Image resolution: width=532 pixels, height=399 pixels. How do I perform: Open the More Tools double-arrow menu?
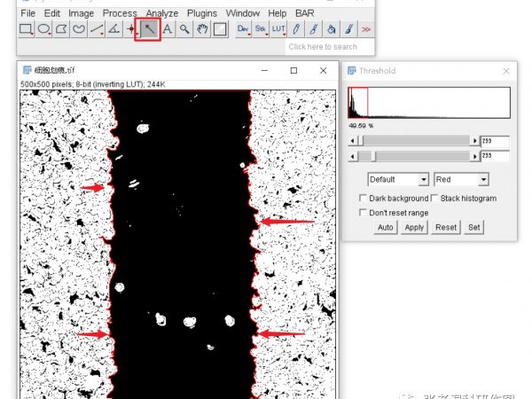coord(366,29)
